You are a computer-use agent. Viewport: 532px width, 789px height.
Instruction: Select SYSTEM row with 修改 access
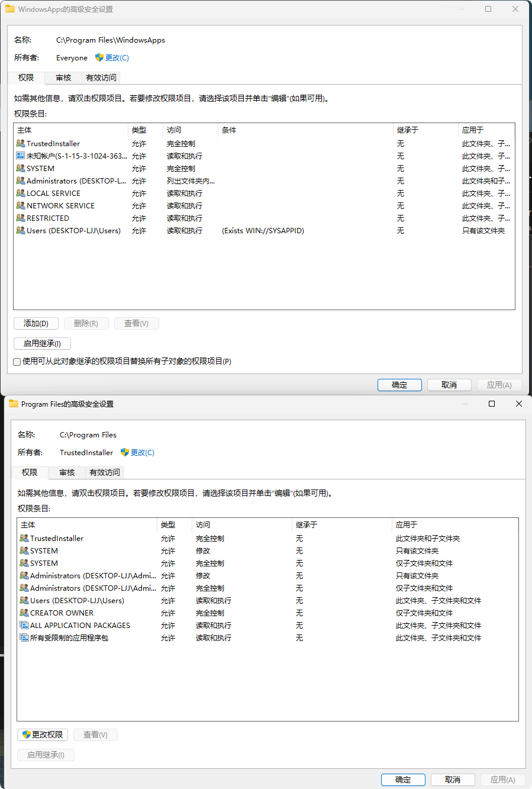267,551
